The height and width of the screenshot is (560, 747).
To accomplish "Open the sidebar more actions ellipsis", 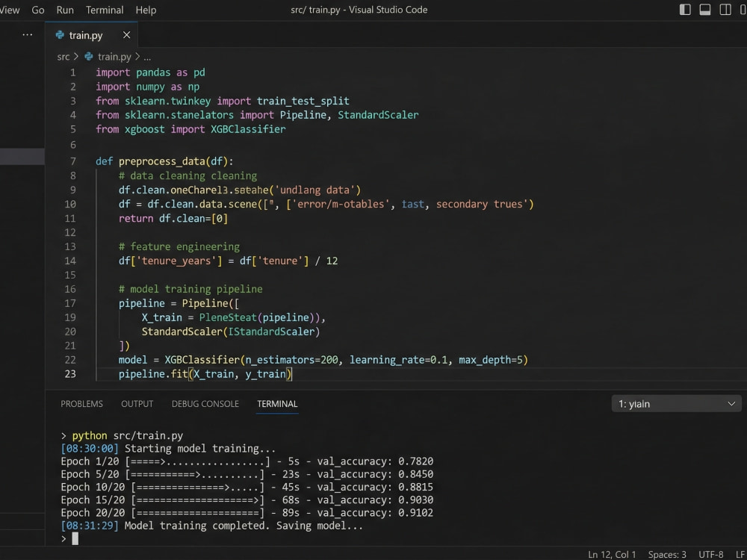I will coord(28,35).
